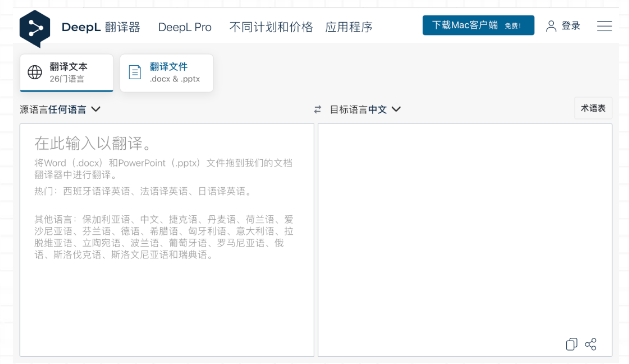
Task: Click 波兰语 in other languages list
Action: coord(145,243)
